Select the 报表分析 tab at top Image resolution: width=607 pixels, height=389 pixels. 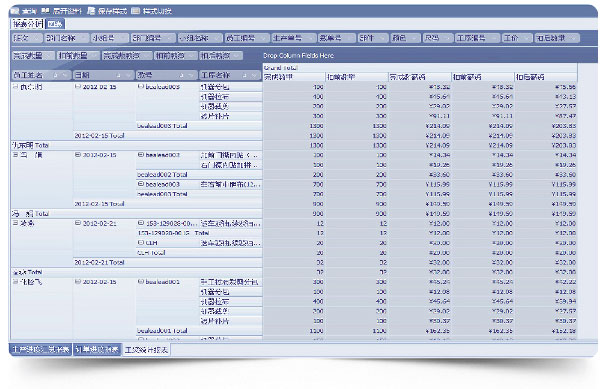point(28,24)
